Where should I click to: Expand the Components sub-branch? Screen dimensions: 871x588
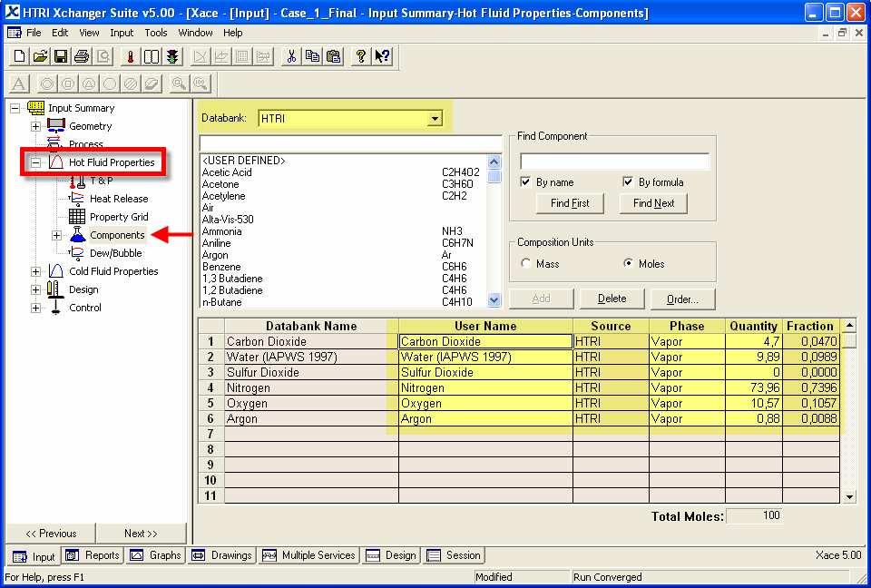(x=56, y=235)
